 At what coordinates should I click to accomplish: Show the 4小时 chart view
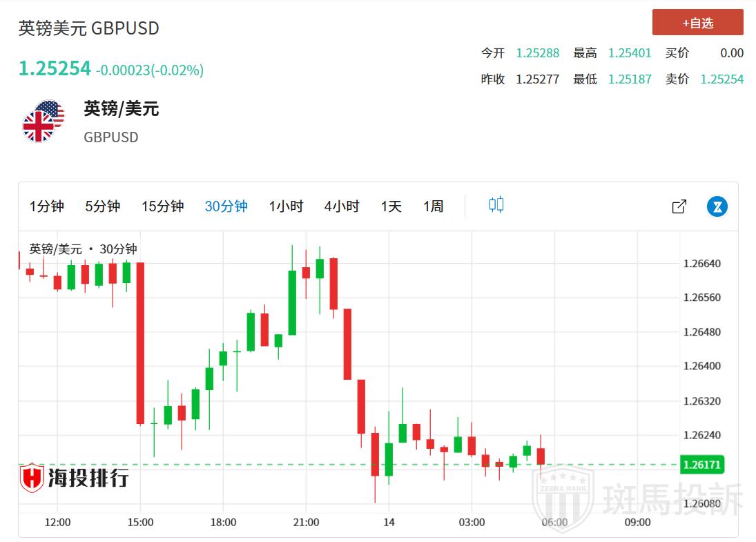point(342,206)
